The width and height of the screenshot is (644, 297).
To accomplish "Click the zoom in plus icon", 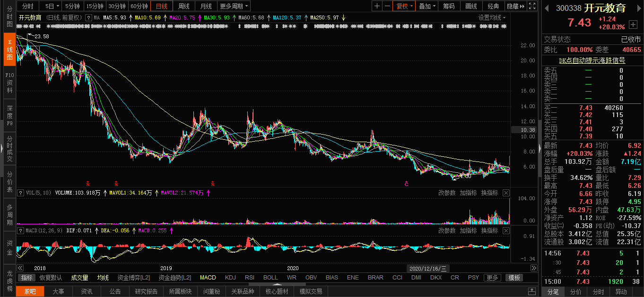I will click(377, 6).
